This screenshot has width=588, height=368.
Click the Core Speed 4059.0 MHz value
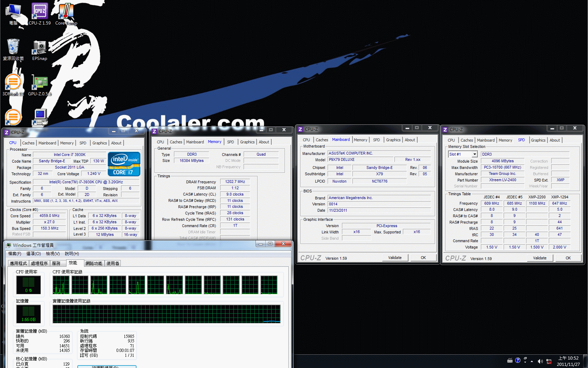pyautogui.click(x=49, y=216)
